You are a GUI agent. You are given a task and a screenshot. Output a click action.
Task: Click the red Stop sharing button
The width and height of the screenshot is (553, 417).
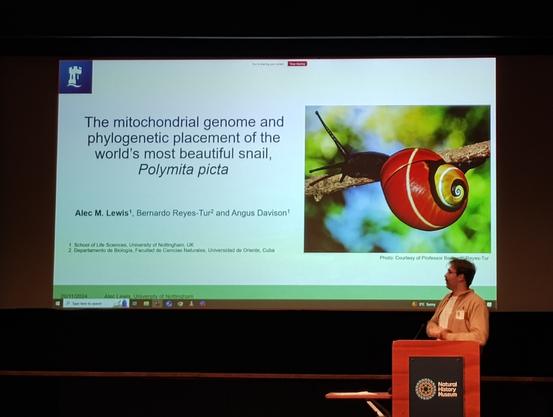coord(298,64)
